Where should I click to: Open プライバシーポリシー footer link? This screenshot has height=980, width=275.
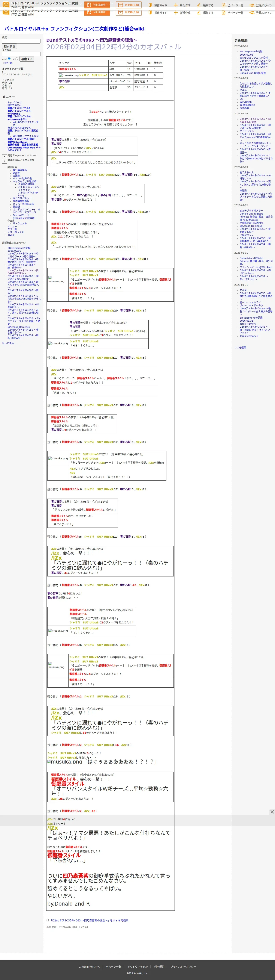(x=184, y=967)
